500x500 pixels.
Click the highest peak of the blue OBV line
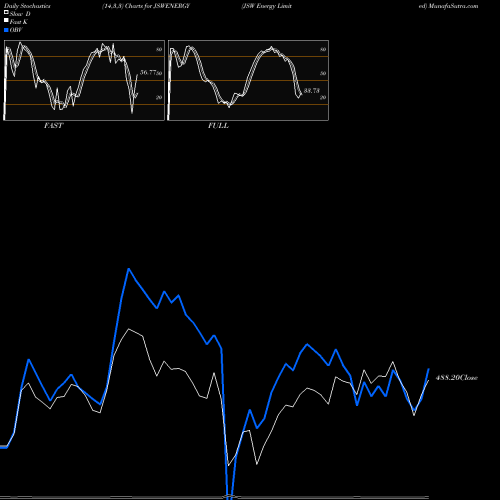click(x=129, y=269)
